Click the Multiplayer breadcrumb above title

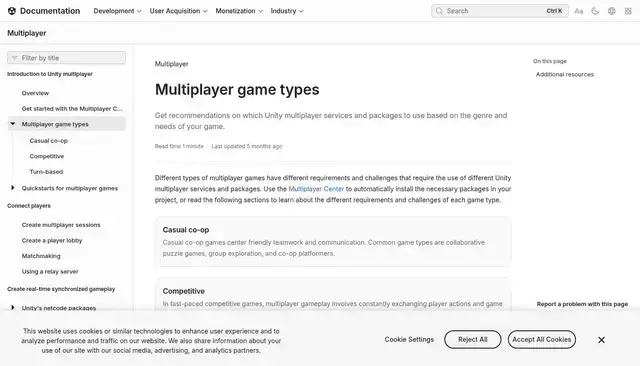click(171, 64)
